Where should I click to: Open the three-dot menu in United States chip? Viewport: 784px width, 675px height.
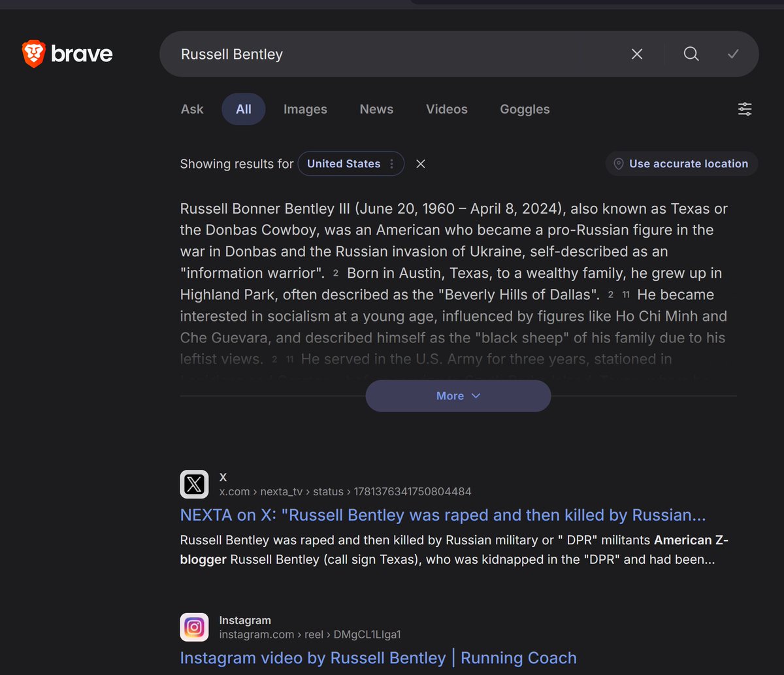391,164
